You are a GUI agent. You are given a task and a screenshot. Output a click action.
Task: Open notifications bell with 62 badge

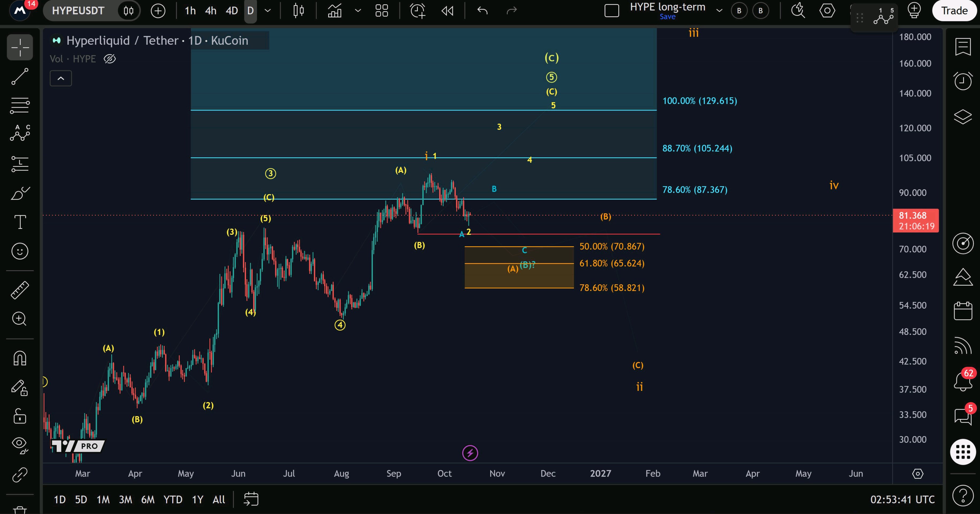click(963, 381)
